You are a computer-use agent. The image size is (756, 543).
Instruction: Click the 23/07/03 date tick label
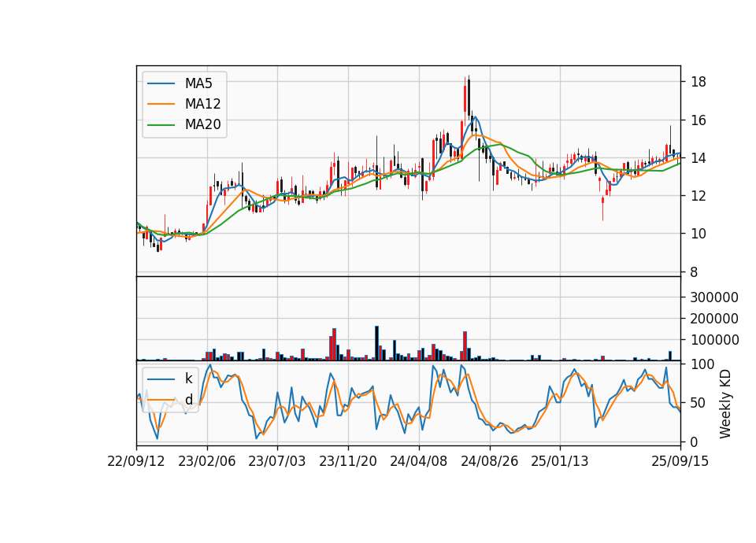click(x=276, y=461)
